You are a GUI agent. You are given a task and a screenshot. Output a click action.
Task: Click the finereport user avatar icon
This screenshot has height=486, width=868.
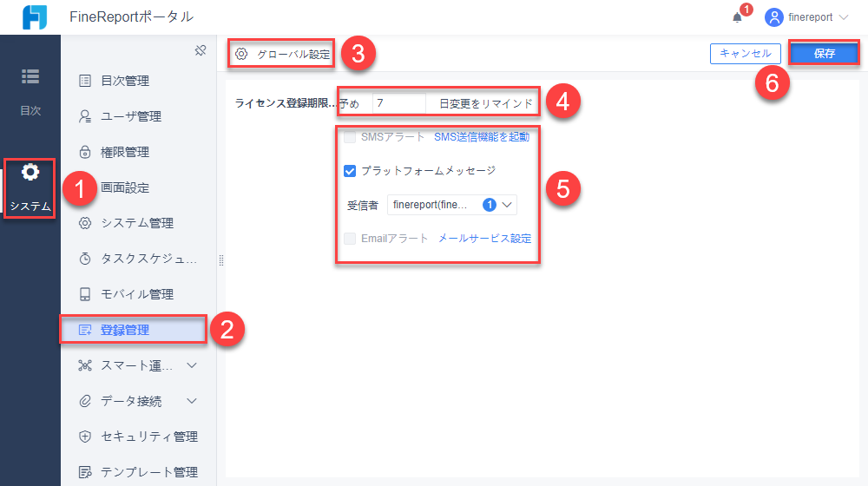click(774, 17)
